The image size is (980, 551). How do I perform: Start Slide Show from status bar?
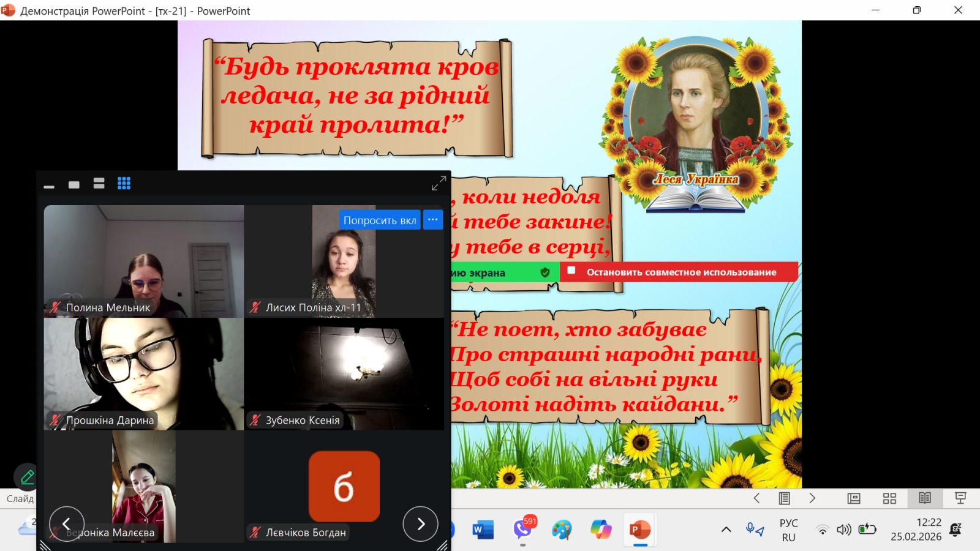(x=960, y=498)
